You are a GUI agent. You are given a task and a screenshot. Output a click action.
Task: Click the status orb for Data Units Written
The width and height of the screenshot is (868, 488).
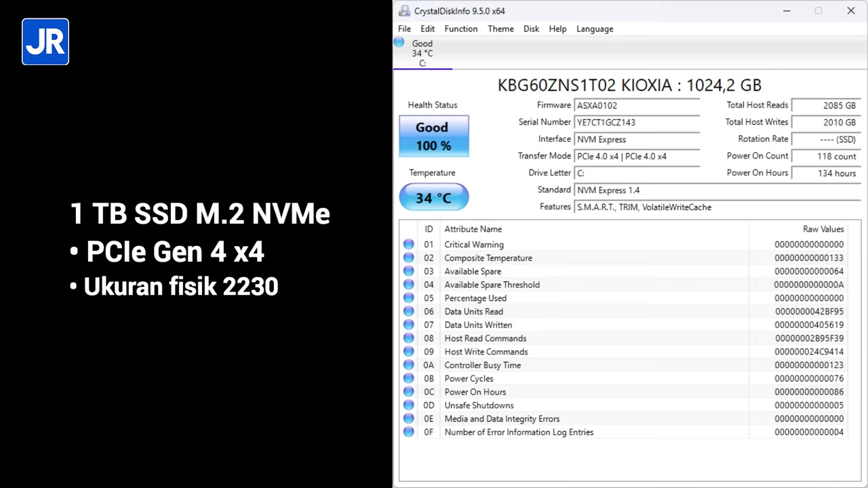coord(408,325)
